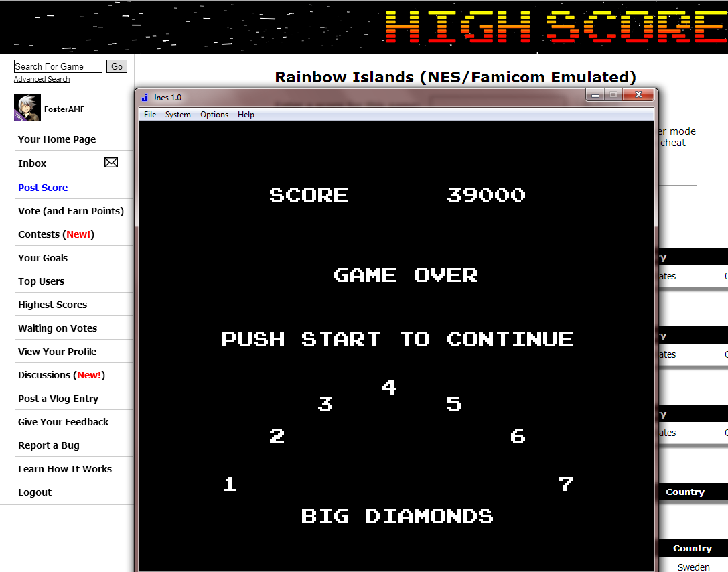Screen dimensions: 728x572
Task: Click diamond number 1 in the game
Action: [229, 484]
